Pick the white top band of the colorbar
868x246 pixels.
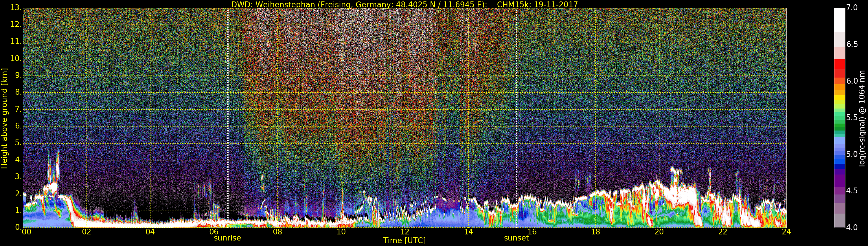[x=839, y=20]
